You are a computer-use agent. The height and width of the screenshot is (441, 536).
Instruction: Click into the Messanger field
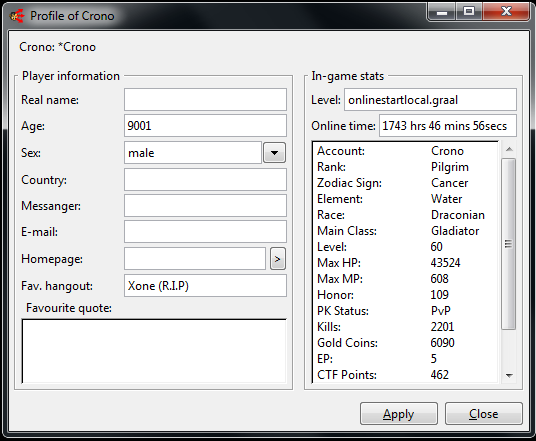205,205
